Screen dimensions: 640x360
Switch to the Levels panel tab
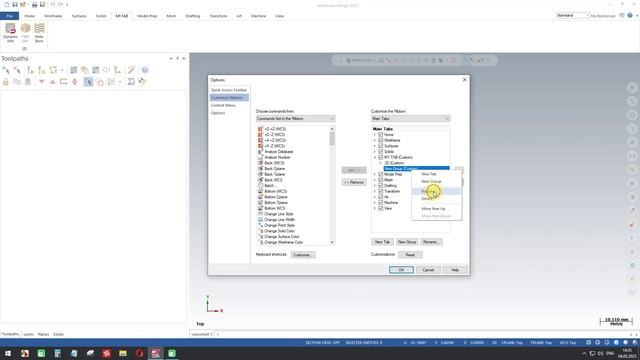click(29, 334)
